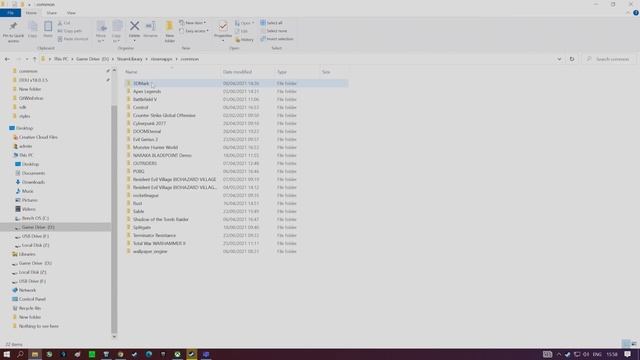The width and height of the screenshot is (640, 360).
Task: Open the File tab
Action: pos(10,13)
